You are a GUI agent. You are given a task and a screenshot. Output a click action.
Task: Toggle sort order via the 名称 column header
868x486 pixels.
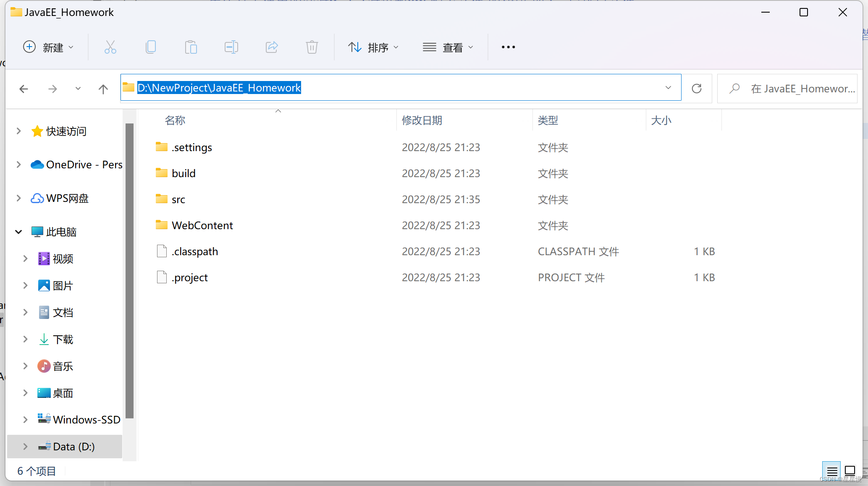coord(175,120)
